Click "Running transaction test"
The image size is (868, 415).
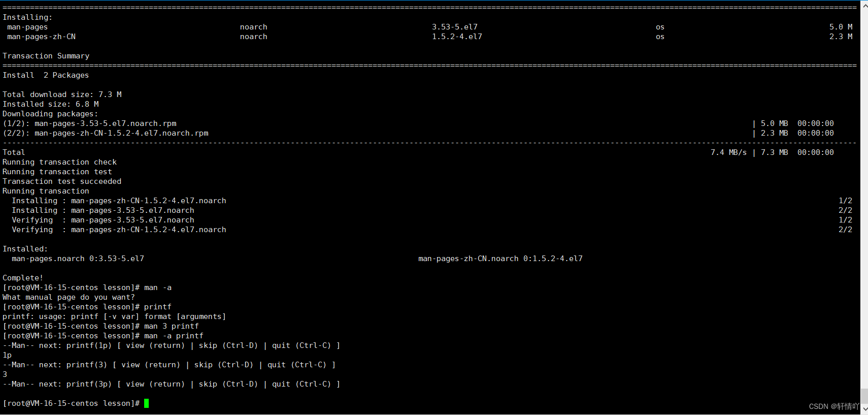click(x=57, y=172)
